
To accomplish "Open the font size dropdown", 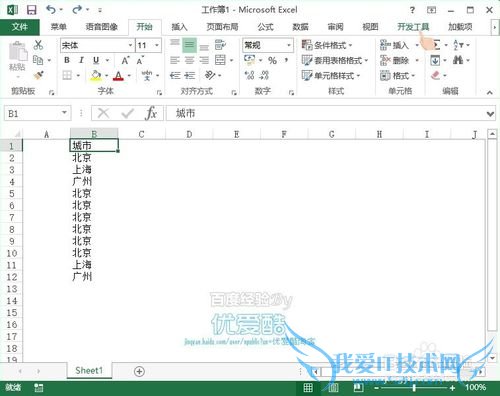I will click(x=157, y=45).
